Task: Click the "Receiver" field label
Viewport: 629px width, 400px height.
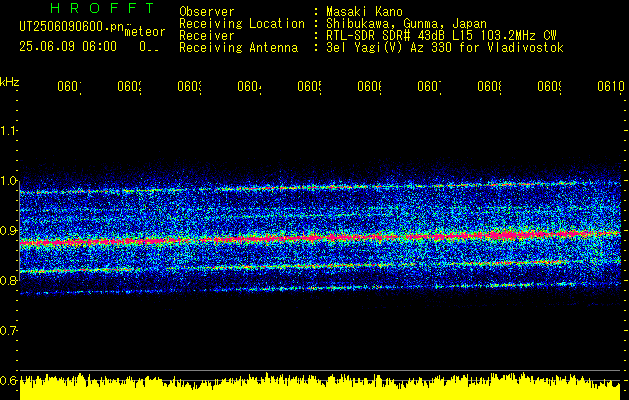Action: tap(207, 36)
